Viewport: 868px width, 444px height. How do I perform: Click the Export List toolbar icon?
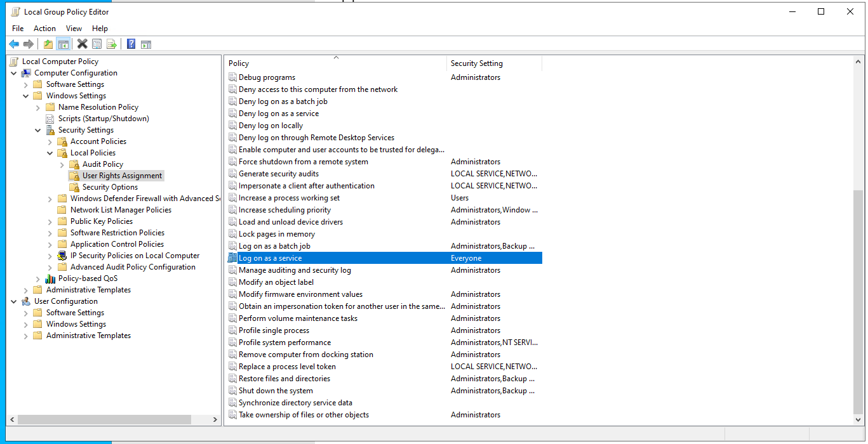point(112,44)
